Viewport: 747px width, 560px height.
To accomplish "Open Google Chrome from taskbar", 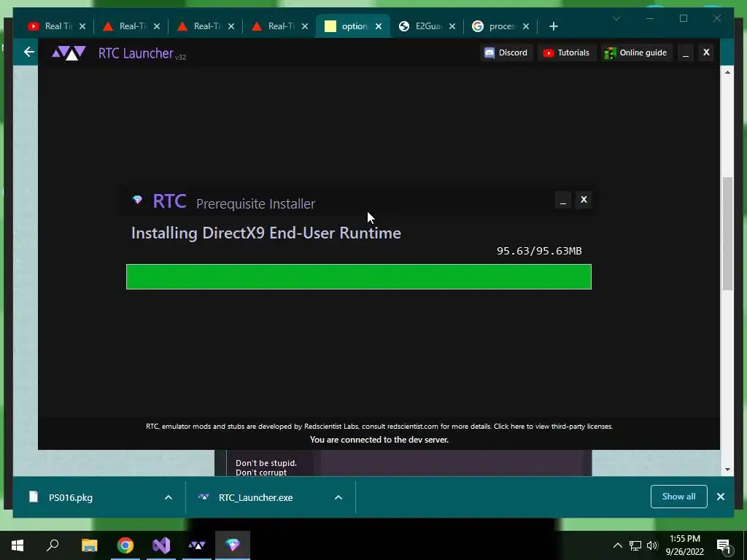I will tap(125, 545).
